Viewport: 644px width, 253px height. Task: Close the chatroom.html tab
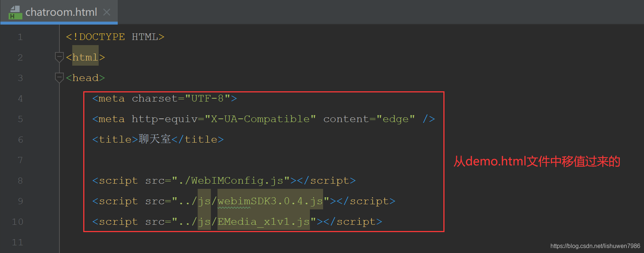[107, 12]
